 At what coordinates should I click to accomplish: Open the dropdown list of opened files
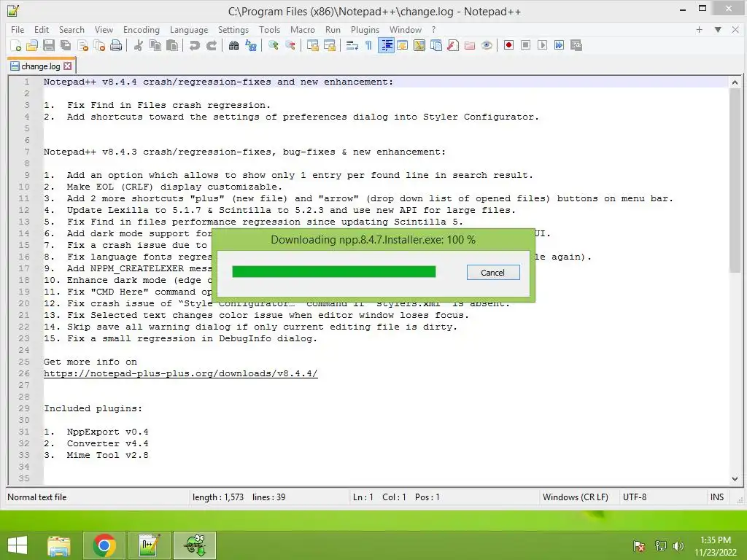[718, 29]
